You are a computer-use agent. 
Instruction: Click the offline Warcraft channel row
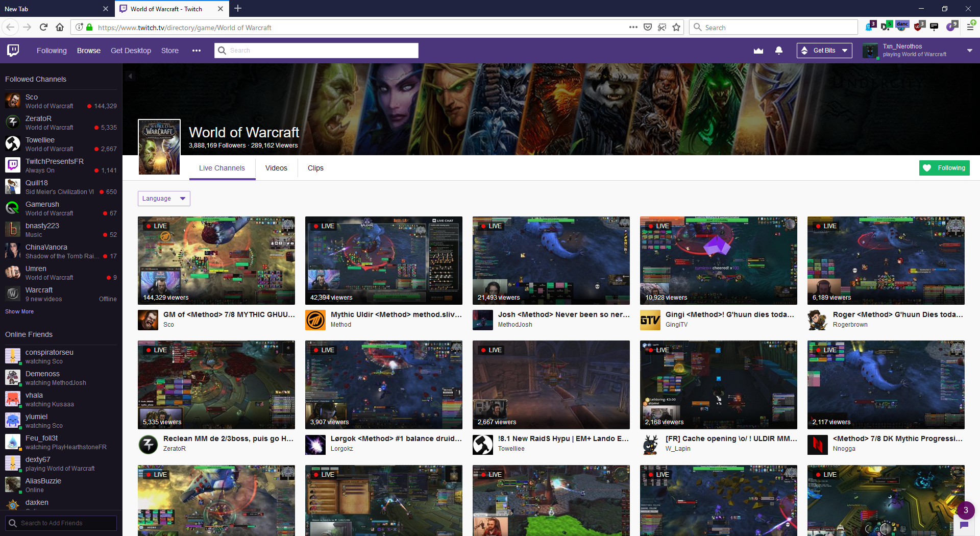61,294
